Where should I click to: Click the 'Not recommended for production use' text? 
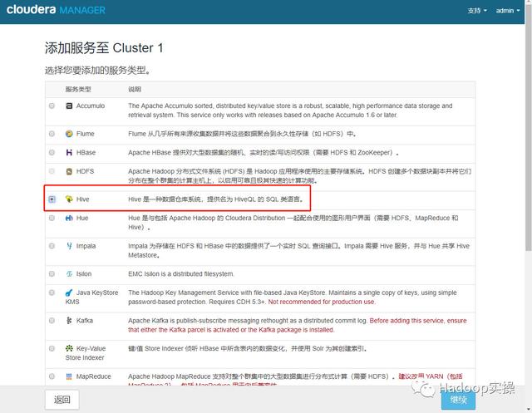pos(322,302)
